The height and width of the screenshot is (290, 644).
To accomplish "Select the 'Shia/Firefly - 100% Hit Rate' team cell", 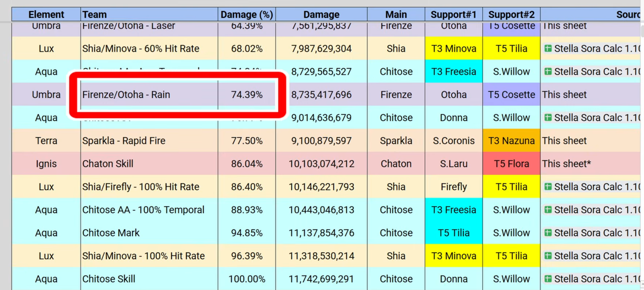I will 149,187.
